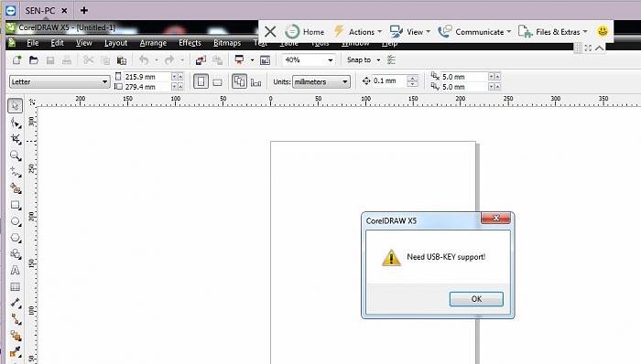Viewport: 641px width, 364px height.
Task: Open the Arrange menu
Action: point(153,43)
